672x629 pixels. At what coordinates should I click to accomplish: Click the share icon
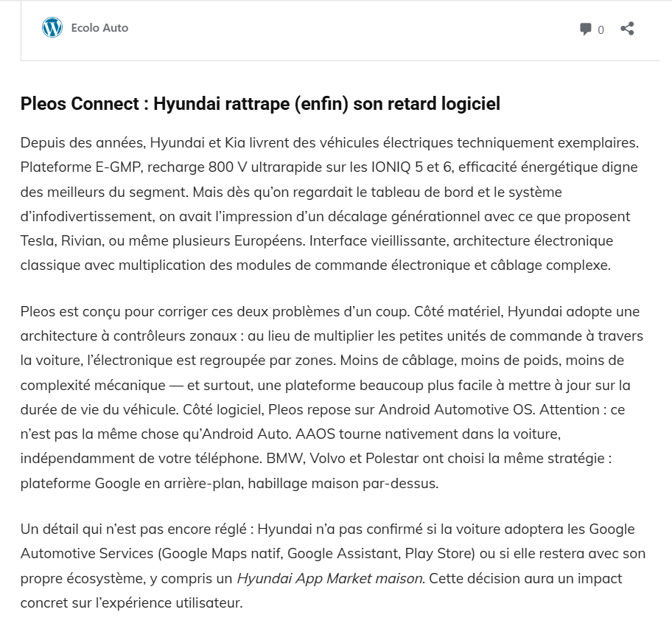(627, 29)
